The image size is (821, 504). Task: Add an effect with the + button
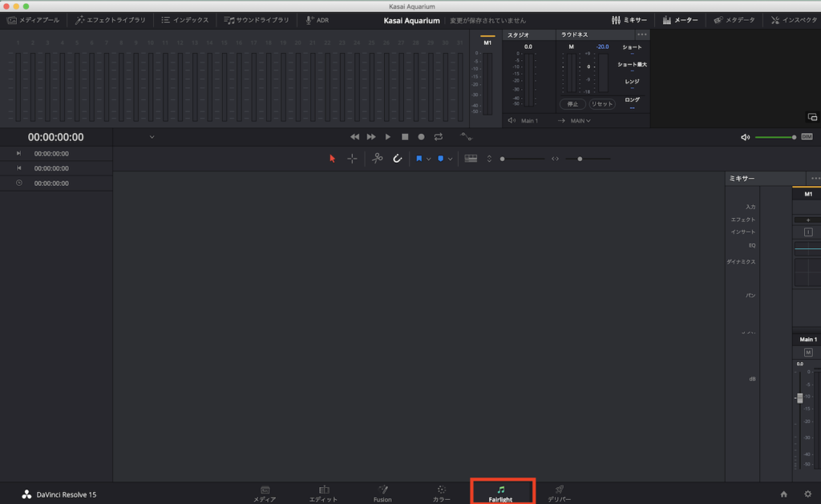click(x=808, y=220)
